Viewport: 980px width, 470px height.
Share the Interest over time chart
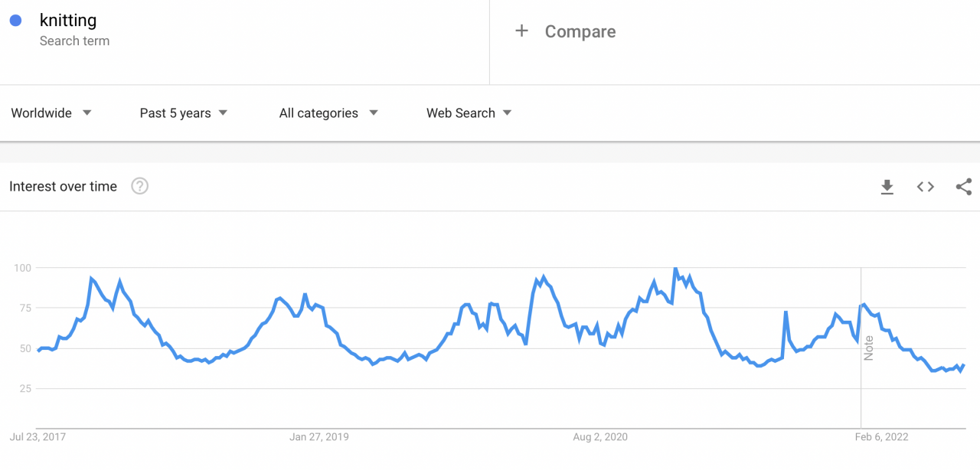pos(963,186)
